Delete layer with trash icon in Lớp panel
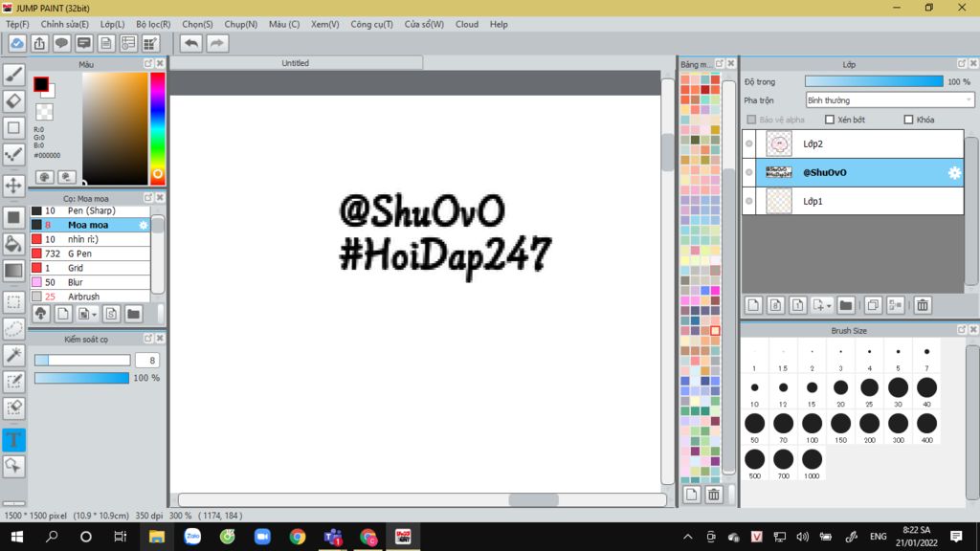The height and width of the screenshot is (551, 980). 922,305
